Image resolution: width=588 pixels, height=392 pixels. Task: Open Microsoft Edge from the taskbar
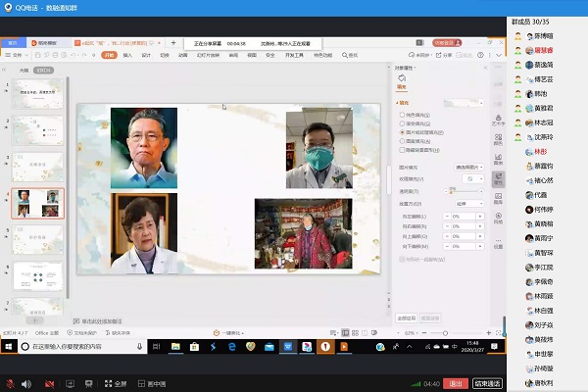[x=231, y=347]
